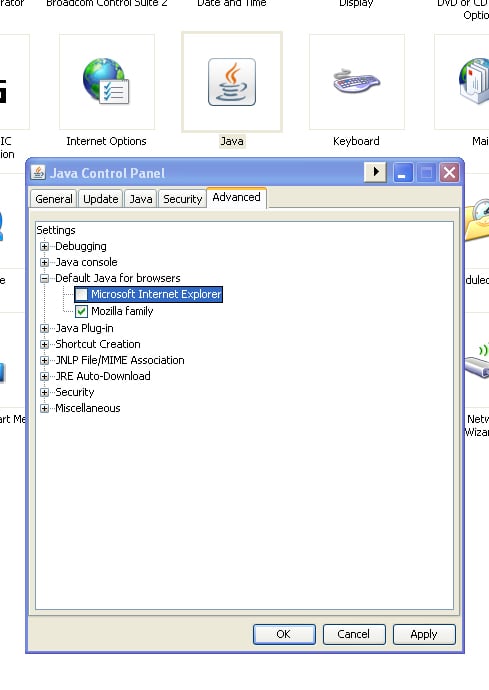Viewport: 489px width, 690px height.
Task: Switch to the General tab
Action: click(54, 199)
